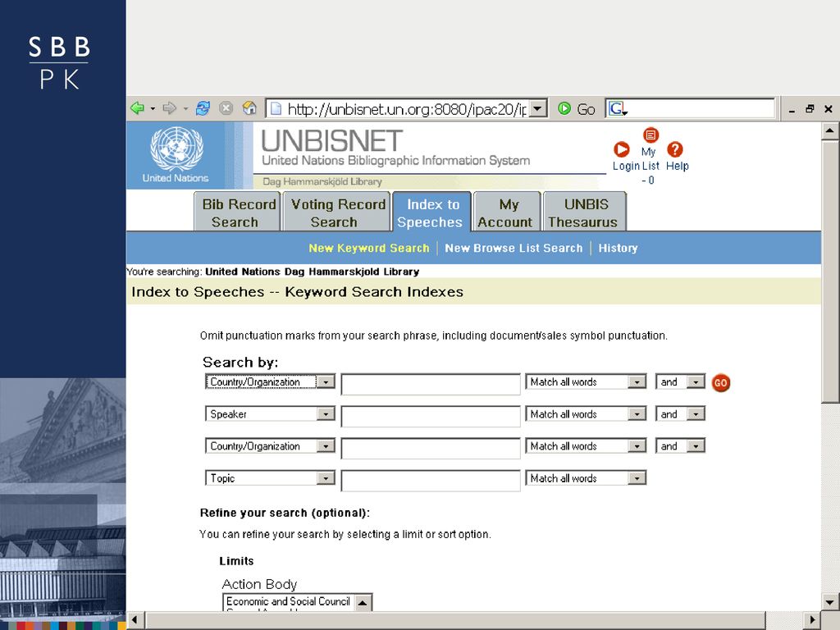Click first Country/Organization search text field
Image resolution: width=840 pixels, height=630 pixels.
(x=431, y=384)
